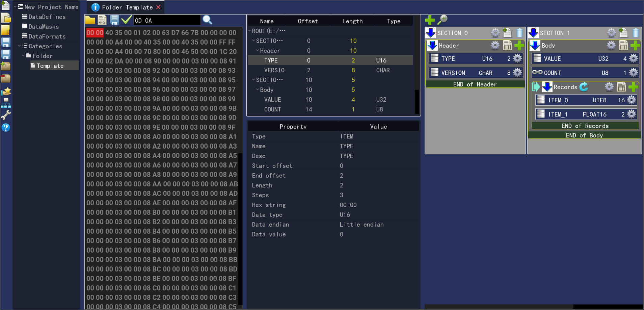Screen dimensions: 644x310
Task: Open VERSION item gear settings
Action: pyautogui.click(x=517, y=73)
